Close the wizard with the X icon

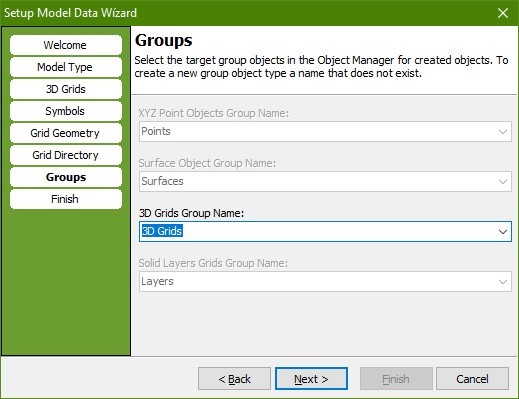pyautogui.click(x=503, y=13)
